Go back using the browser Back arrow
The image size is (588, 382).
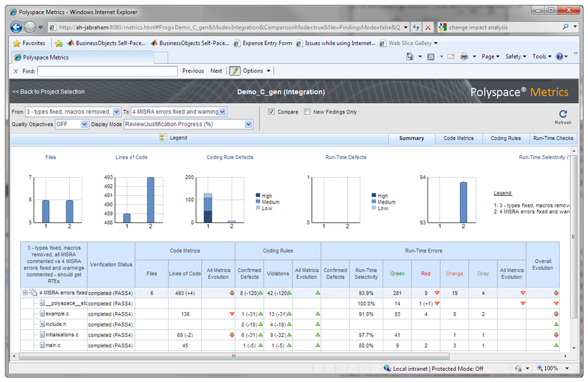pyautogui.click(x=17, y=27)
